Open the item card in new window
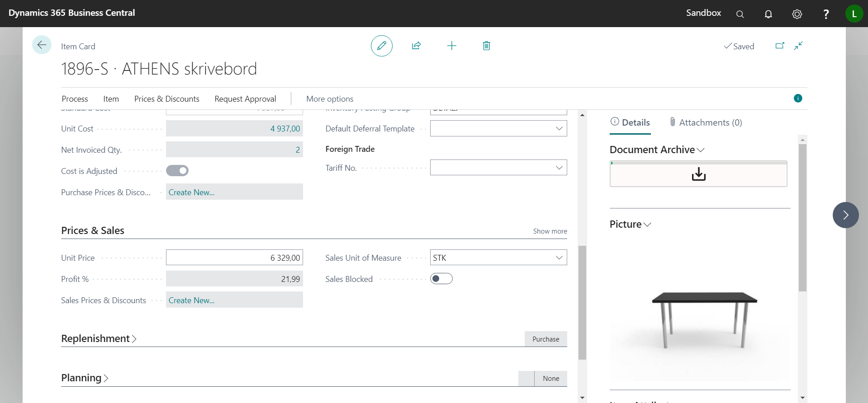This screenshot has height=403, width=868. [780, 46]
